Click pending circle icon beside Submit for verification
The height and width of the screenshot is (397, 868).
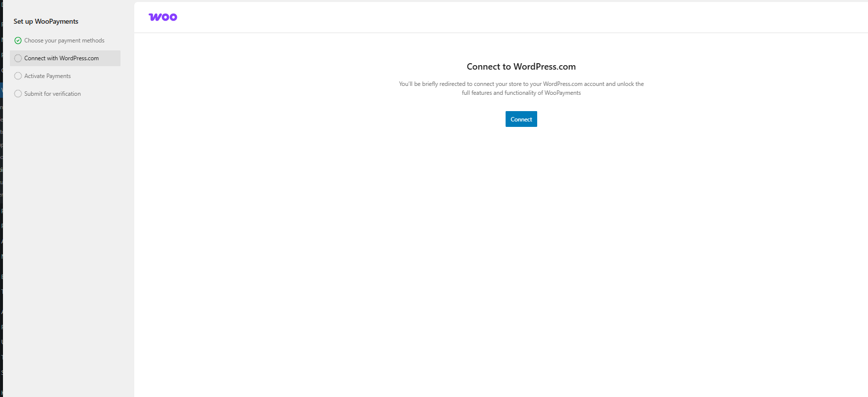click(x=18, y=94)
